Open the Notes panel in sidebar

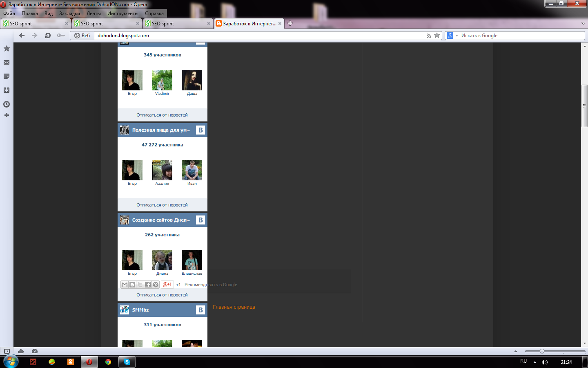[7, 76]
